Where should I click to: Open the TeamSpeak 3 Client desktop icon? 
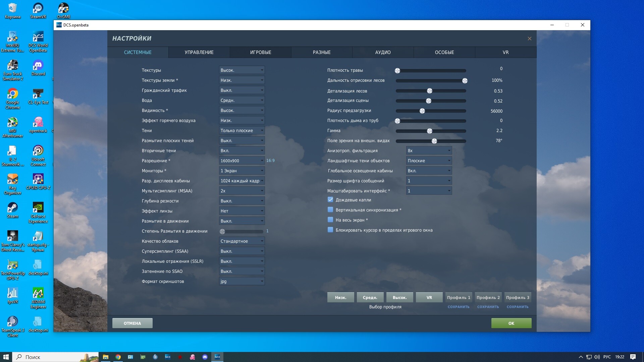(12, 327)
